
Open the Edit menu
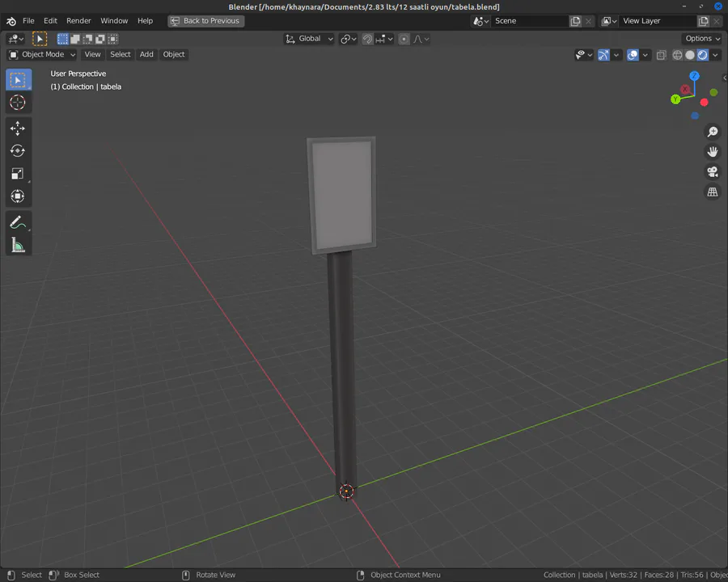pyautogui.click(x=50, y=21)
